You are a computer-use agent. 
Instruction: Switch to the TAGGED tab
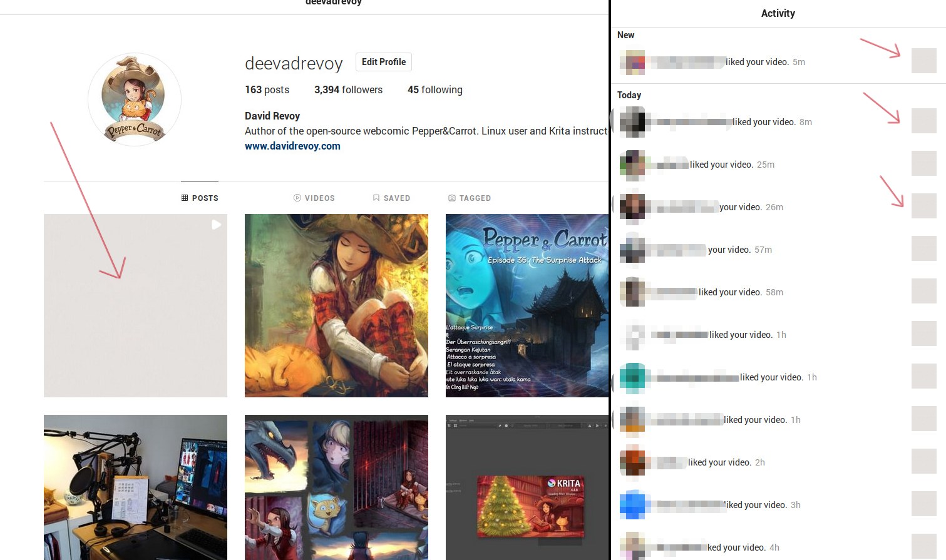(470, 198)
